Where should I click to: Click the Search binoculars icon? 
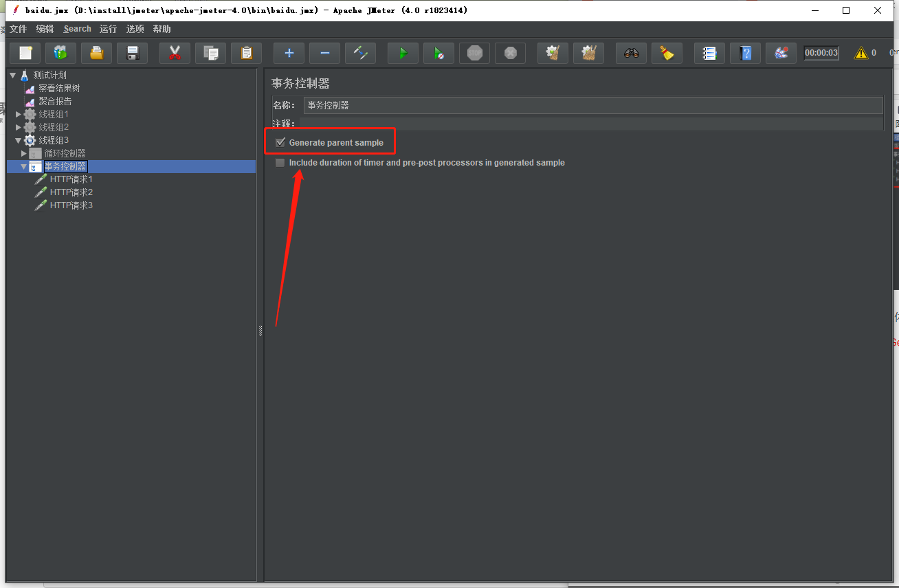point(632,53)
